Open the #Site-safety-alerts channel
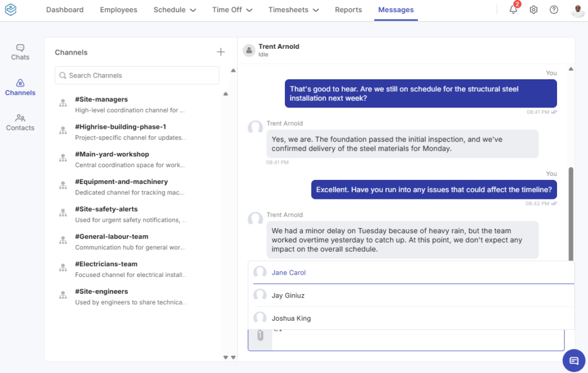This screenshot has width=588, height=373. [x=138, y=214]
